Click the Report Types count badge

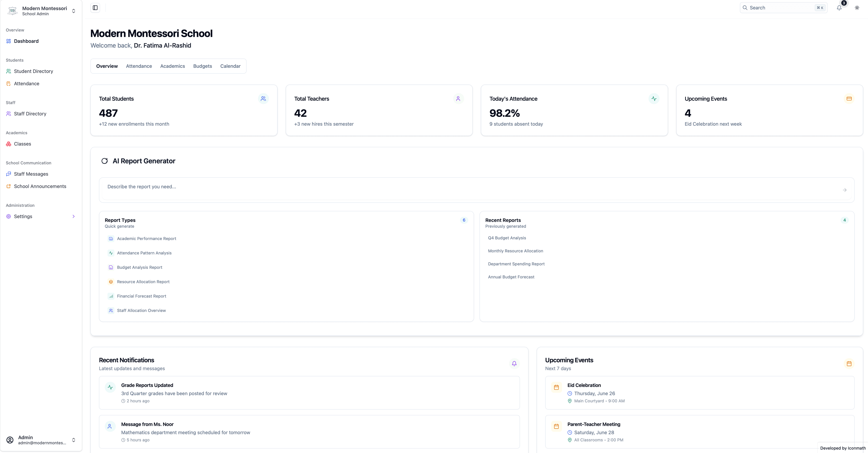(464, 220)
